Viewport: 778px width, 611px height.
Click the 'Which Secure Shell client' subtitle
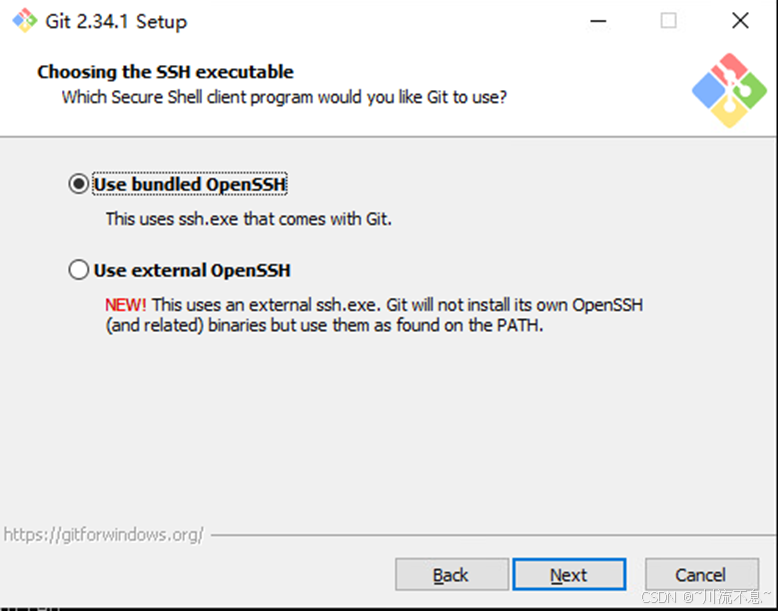[x=284, y=97]
